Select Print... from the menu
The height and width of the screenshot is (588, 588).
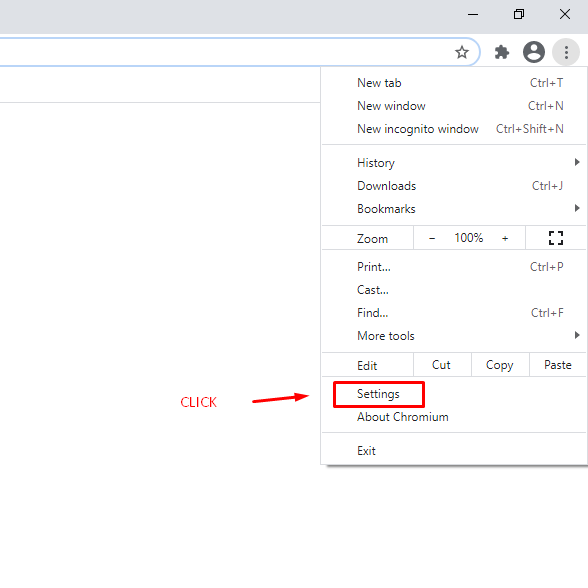click(x=454, y=267)
